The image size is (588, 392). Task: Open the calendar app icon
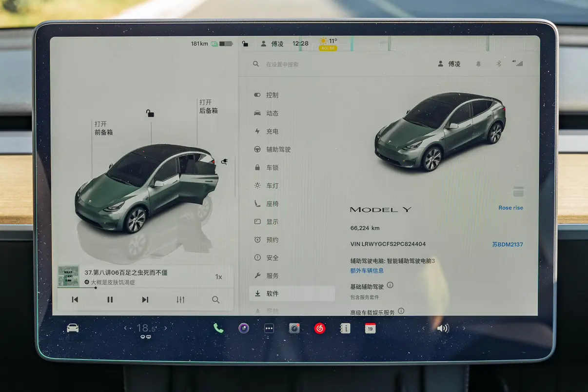pyautogui.click(x=370, y=328)
